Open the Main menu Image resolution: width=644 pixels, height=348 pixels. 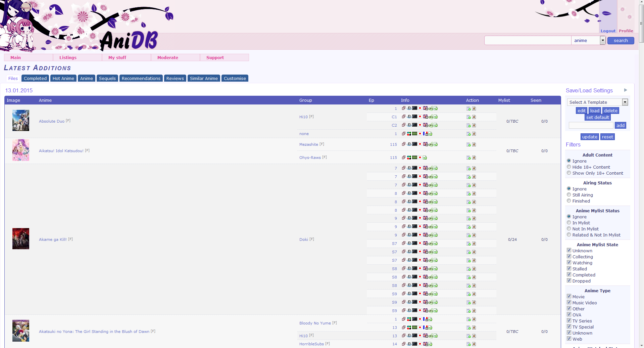pos(29,57)
